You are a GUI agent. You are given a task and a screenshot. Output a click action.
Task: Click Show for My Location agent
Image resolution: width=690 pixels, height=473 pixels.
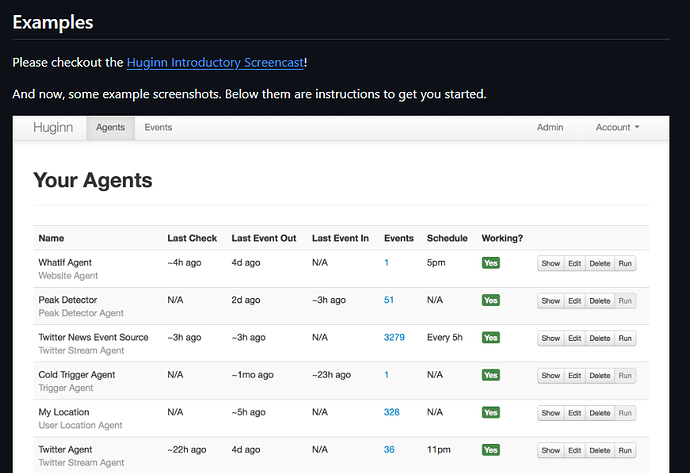pyautogui.click(x=550, y=413)
